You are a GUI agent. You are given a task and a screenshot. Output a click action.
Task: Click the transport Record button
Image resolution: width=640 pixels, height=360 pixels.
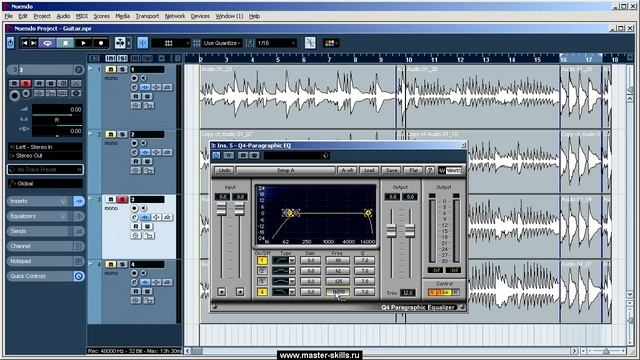tap(101, 43)
